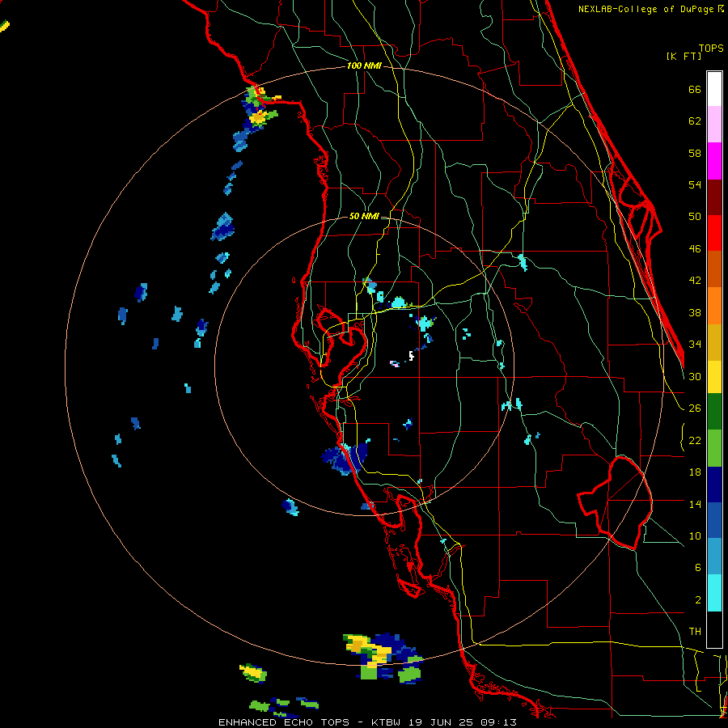The height and width of the screenshot is (728, 728).
Task: Select the legend value 14
Action: [x=695, y=504]
